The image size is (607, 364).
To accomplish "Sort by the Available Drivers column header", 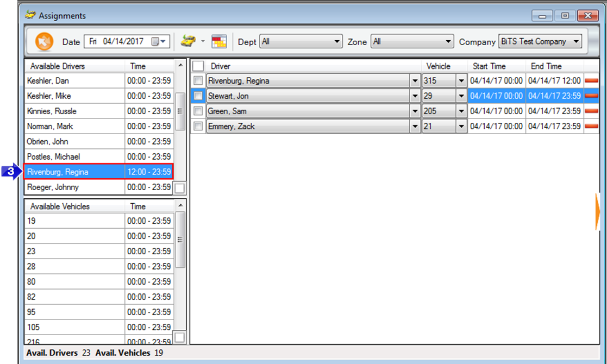I will pyautogui.click(x=74, y=66).
